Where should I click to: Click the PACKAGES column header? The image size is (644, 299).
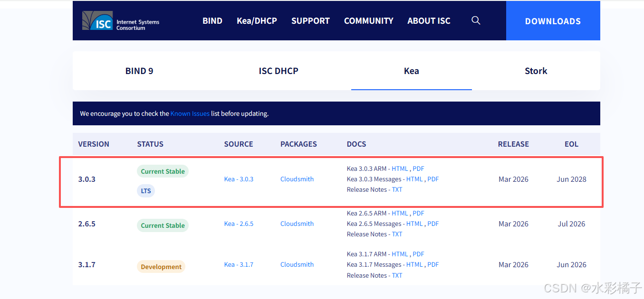pos(298,144)
